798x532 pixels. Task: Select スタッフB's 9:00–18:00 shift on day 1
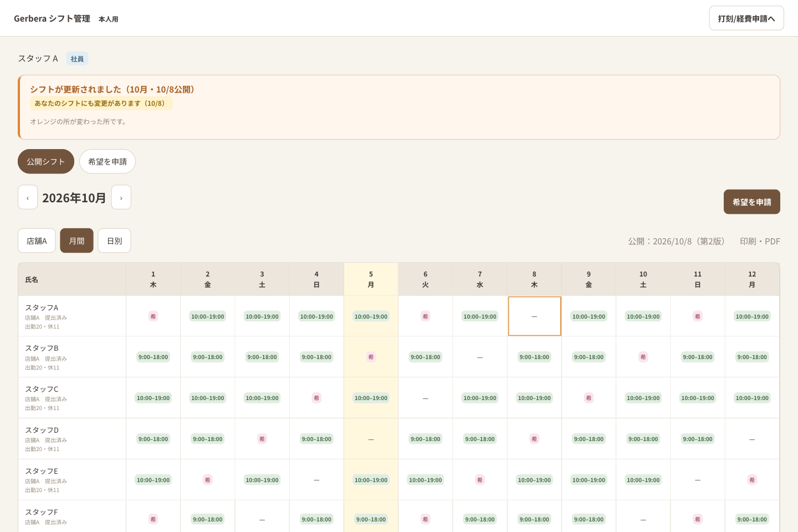(x=153, y=357)
